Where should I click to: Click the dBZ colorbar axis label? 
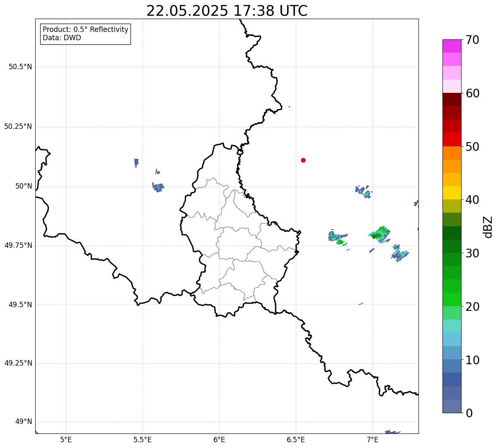488,227
